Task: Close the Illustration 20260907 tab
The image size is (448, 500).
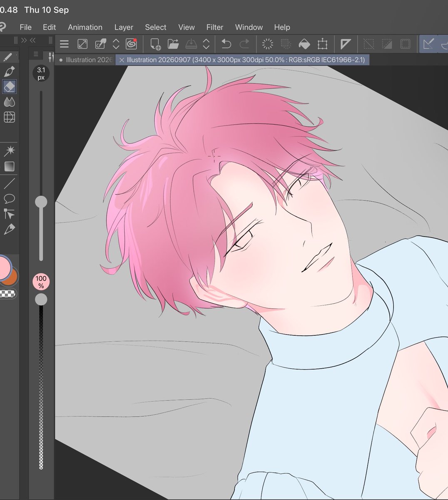Action: point(122,60)
